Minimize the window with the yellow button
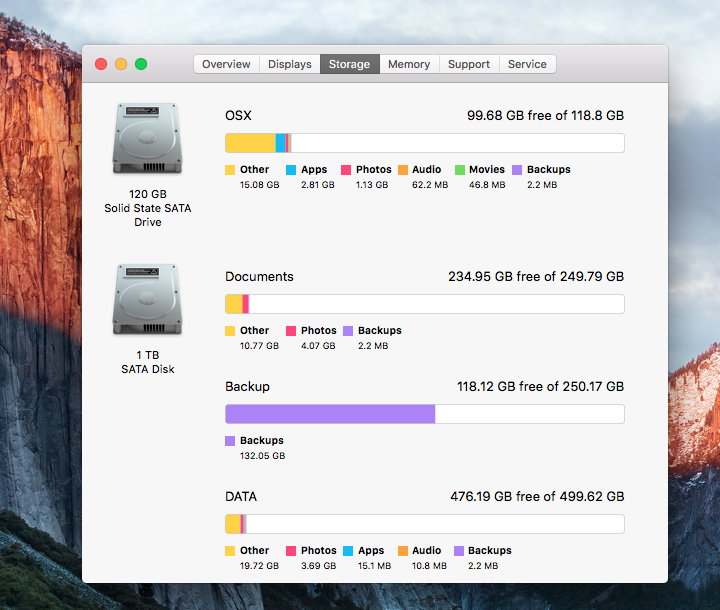Image resolution: width=720 pixels, height=610 pixels. coord(121,64)
